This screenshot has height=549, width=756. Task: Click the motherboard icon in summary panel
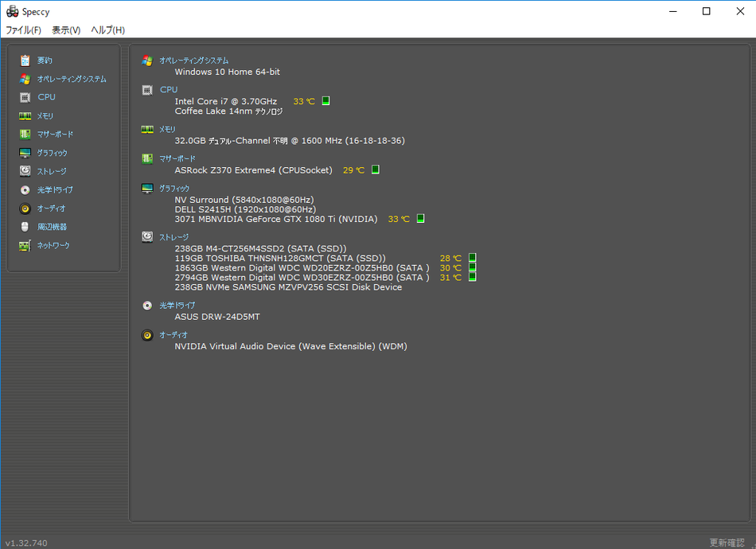click(147, 158)
